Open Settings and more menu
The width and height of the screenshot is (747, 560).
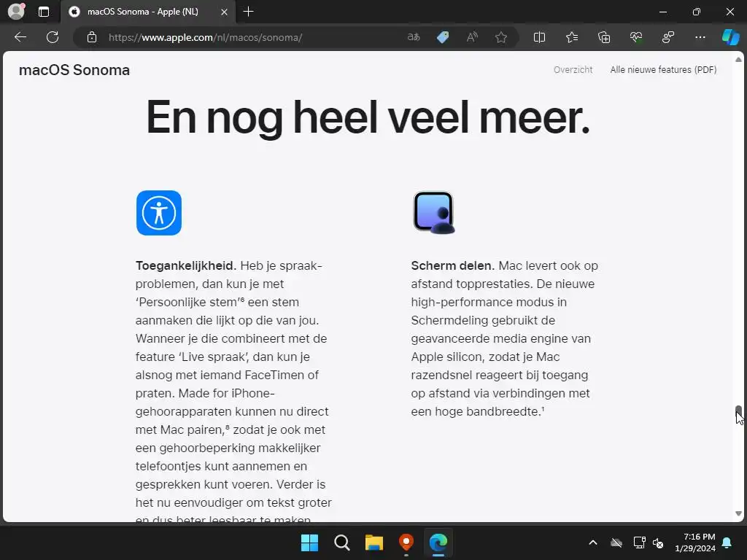point(700,37)
